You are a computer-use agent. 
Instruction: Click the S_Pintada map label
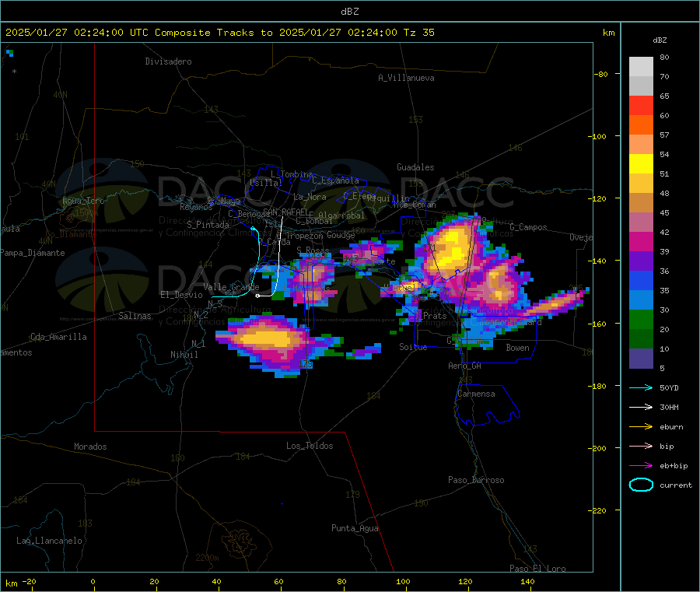(x=208, y=225)
